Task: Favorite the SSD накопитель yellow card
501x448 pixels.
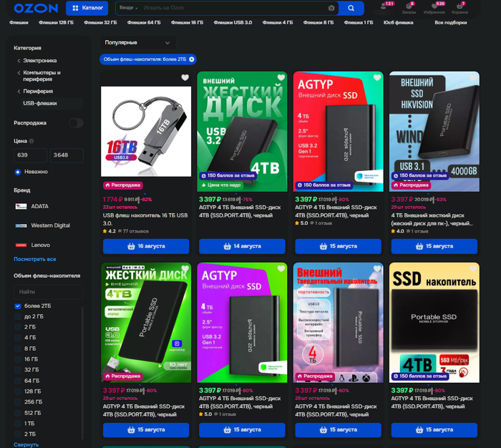Action: pyautogui.click(x=473, y=268)
